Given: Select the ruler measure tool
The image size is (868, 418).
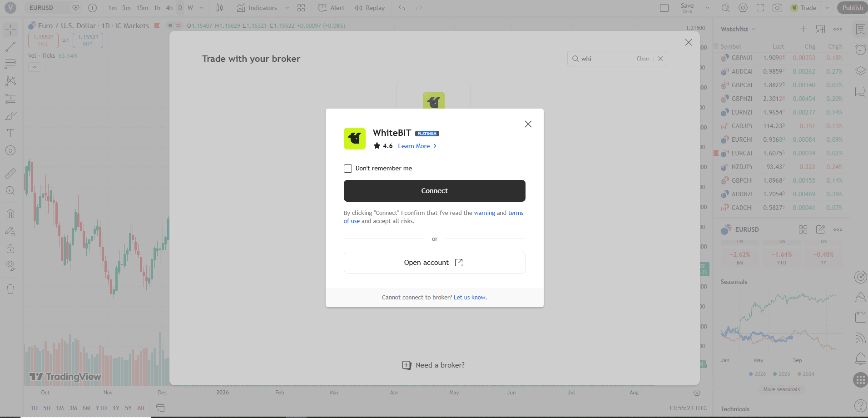Looking at the screenshot, I should coord(10,173).
